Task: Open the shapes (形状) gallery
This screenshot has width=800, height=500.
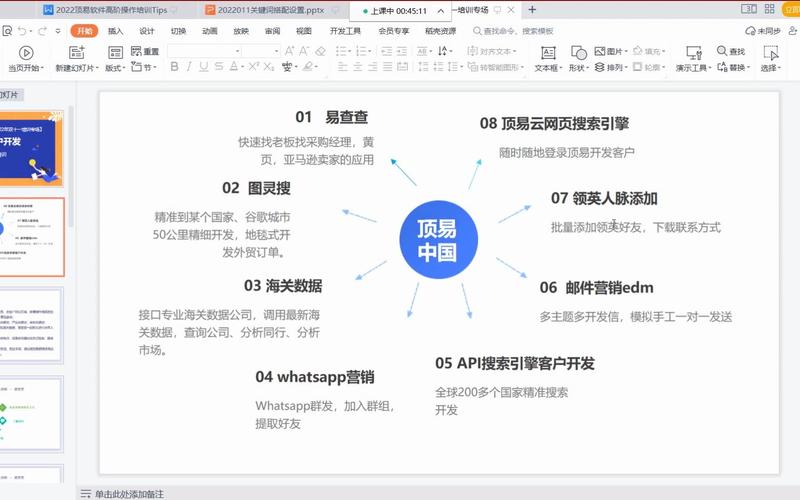Action: pos(579,58)
